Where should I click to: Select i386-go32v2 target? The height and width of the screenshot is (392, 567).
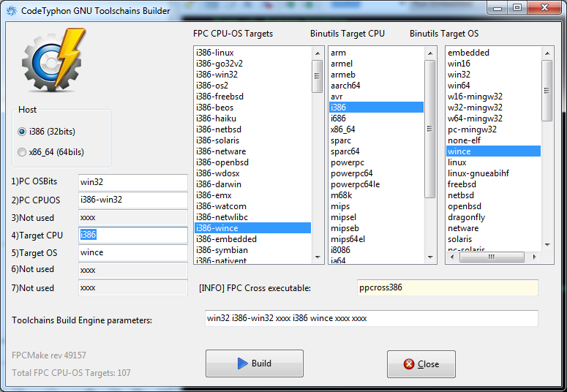point(252,64)
